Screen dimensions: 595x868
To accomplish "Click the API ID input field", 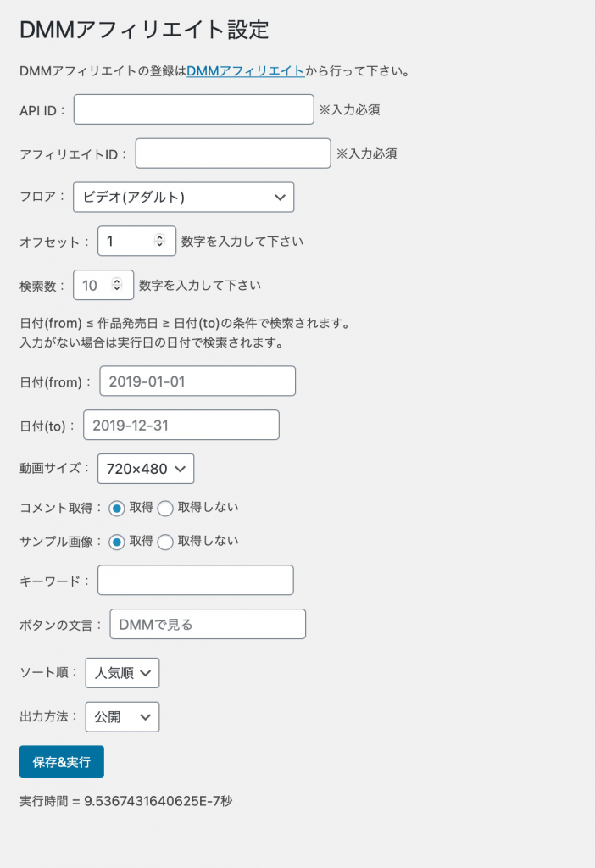I will pyautogui.click(x=194, y=109).
